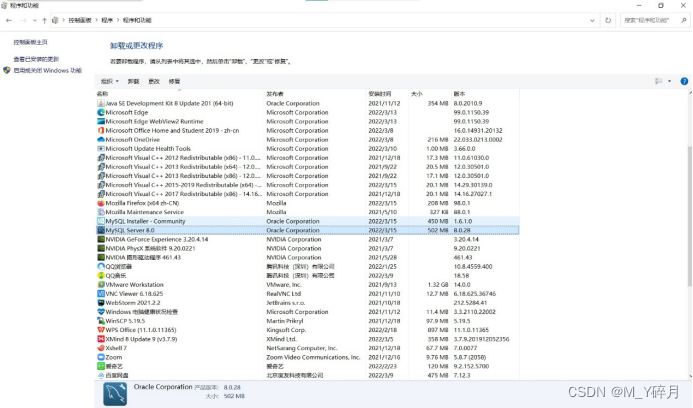Select Microsoft Visual C++ 2012 Redistributable (x86) row

(x=308, y=158)
